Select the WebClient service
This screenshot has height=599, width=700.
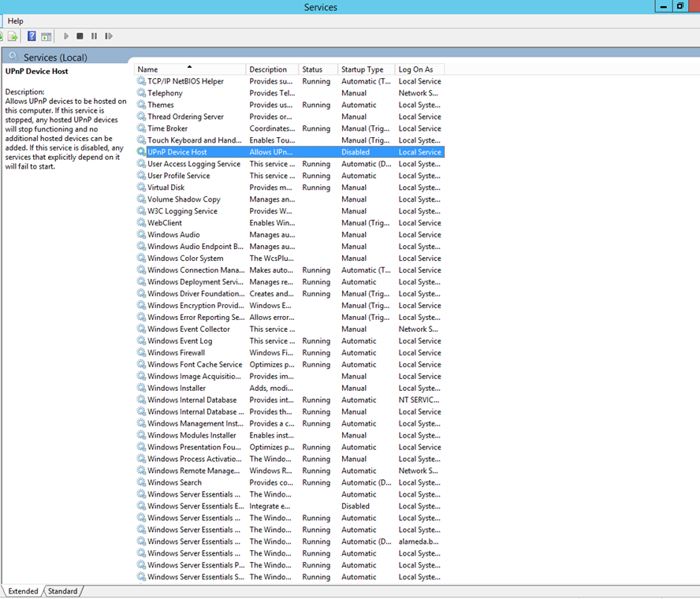coord(165,222)
